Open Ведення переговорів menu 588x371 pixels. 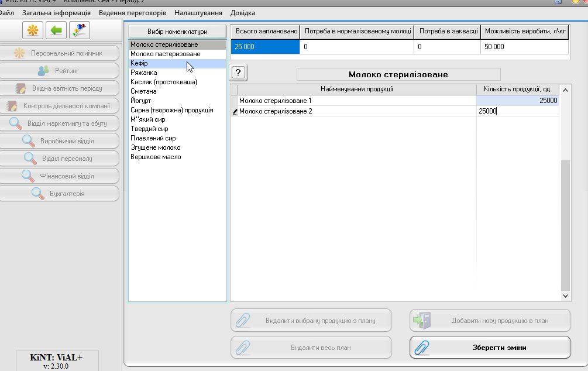tap(132, 13)
